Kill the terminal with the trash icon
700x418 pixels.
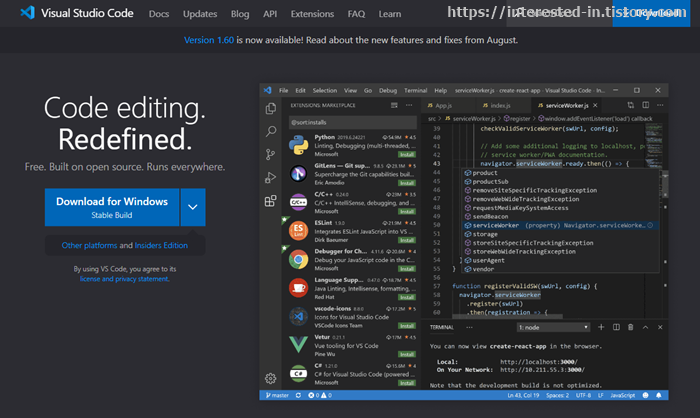(x=631, y=327)
